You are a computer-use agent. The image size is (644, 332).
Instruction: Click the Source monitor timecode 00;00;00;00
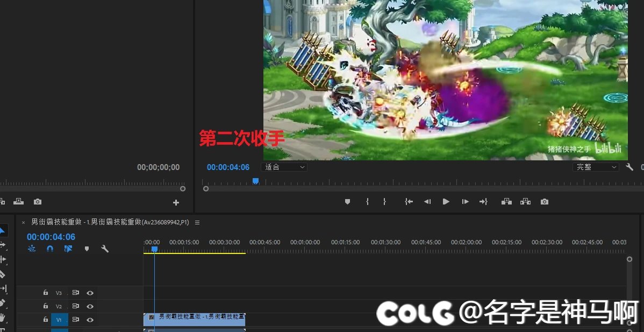pyautogui.click(x=158, y=167)
